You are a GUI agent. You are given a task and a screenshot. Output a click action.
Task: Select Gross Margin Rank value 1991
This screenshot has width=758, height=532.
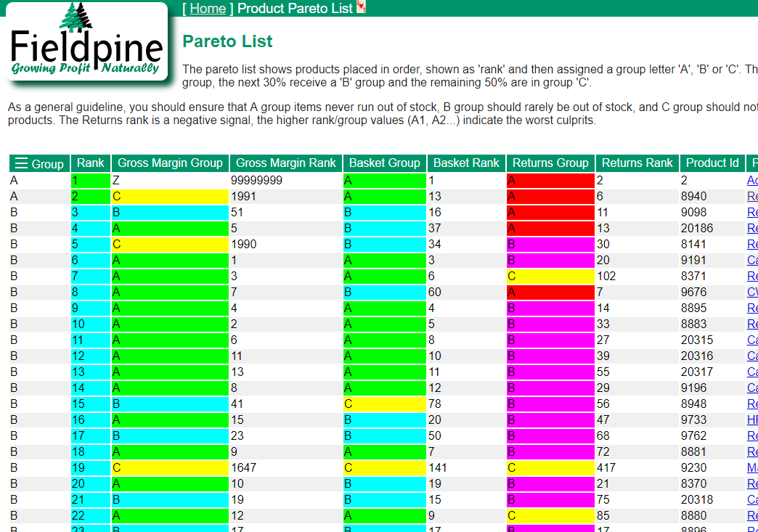pos(243,197)
